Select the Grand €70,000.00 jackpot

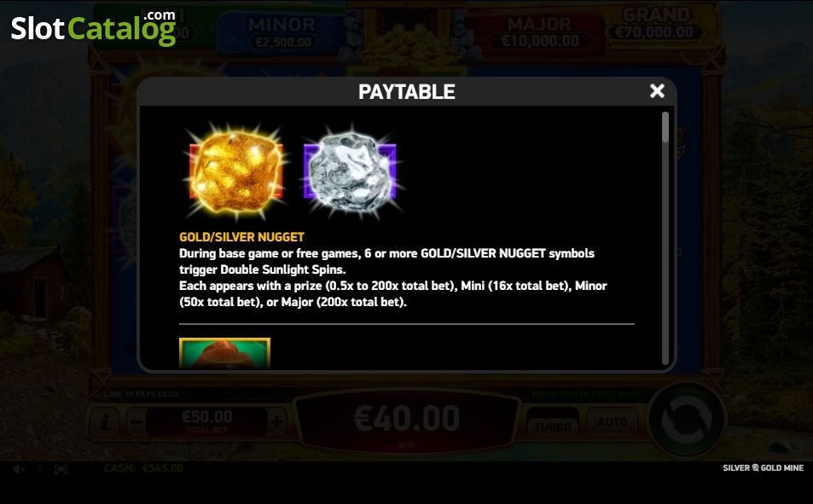(658, 25)
